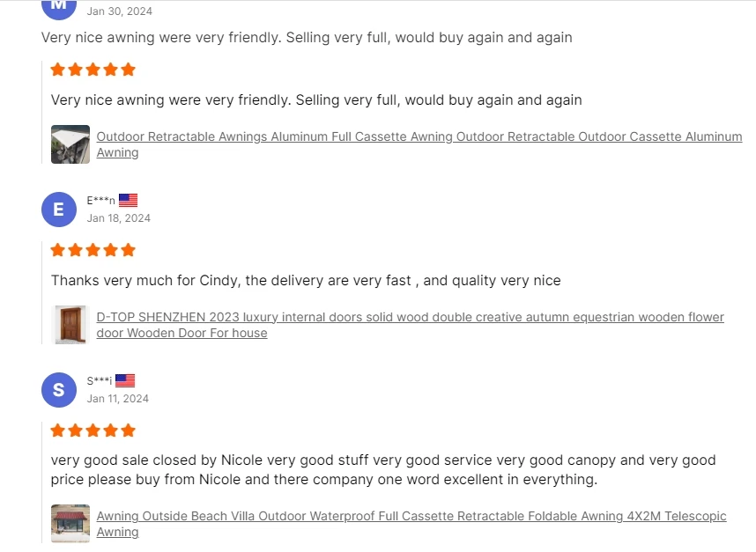Click the five-star rating on the awning review

[x=93, y=70]
